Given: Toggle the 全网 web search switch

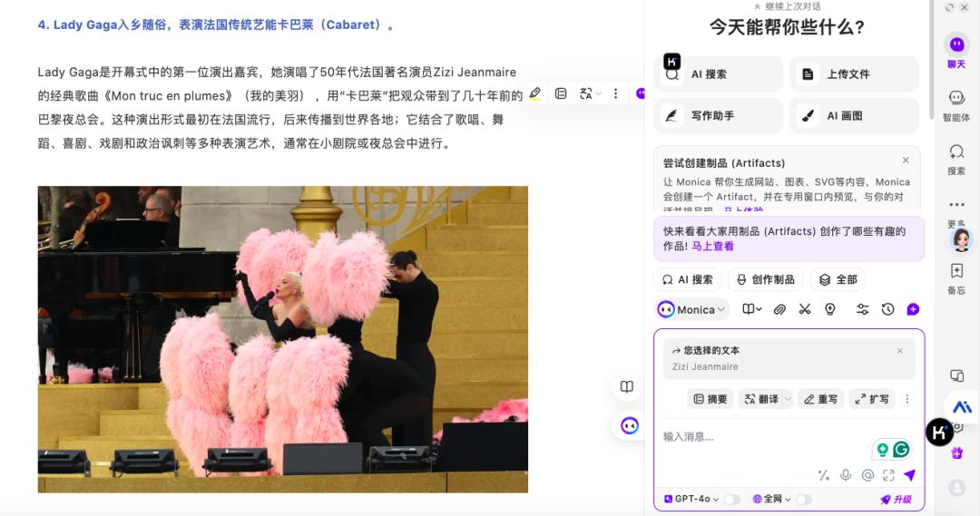Looking at the screenshot, I should pyautogui.click(x=804, y=499).
